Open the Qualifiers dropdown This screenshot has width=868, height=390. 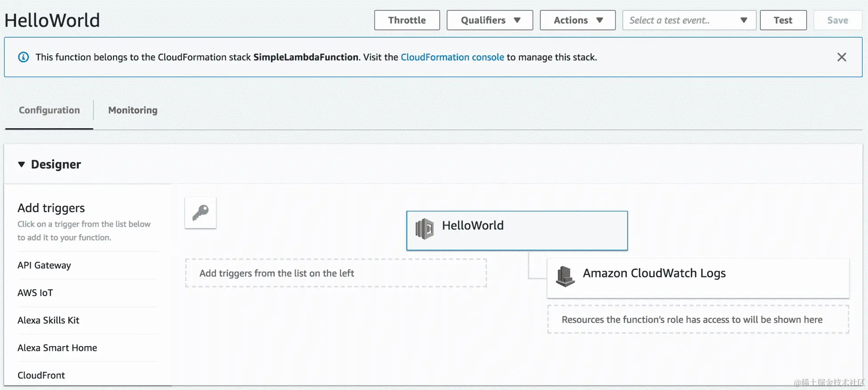pyautogui.click(x=490, y=20)
